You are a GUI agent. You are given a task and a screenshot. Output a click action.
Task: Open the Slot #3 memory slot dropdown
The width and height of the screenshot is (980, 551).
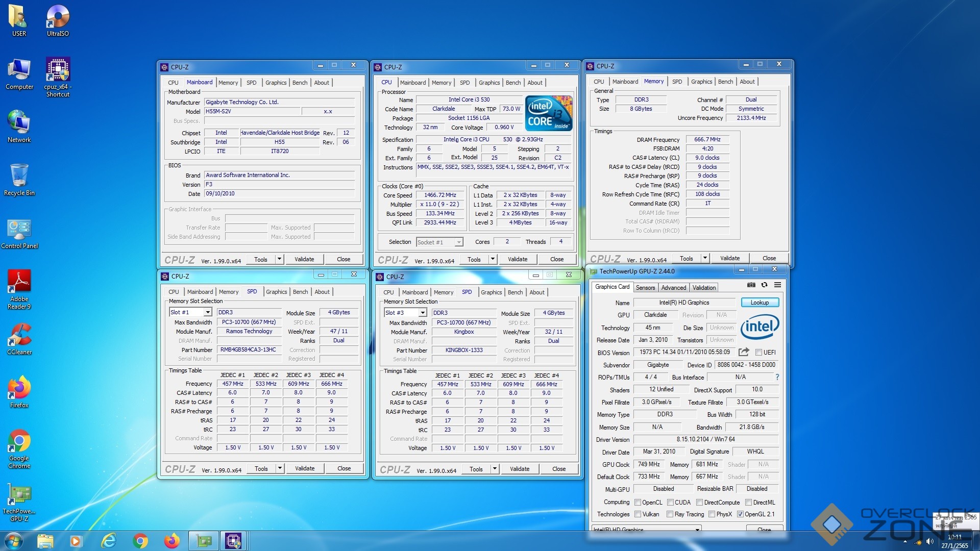[423, 313]
